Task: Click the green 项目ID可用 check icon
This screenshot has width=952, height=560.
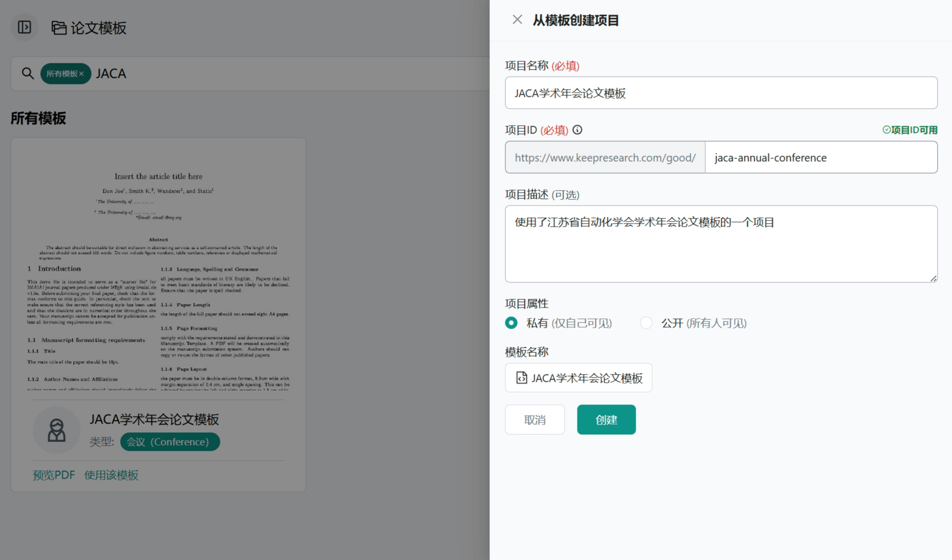Action: point(886,130)
